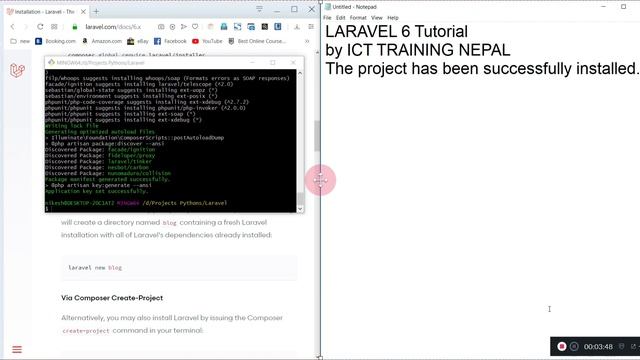Screen dimensions: 640x360
Task: Open the tab search menu icon in the title bar
Action: [259, 9]
